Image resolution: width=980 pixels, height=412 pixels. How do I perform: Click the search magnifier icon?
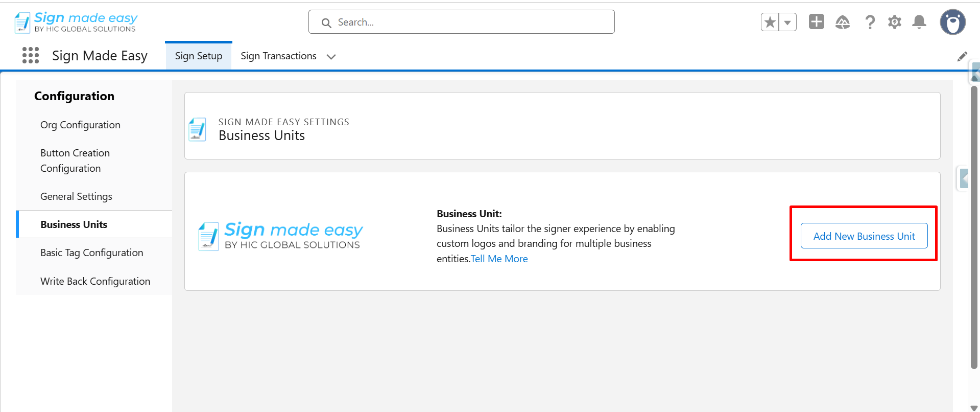tap(326, 22)
